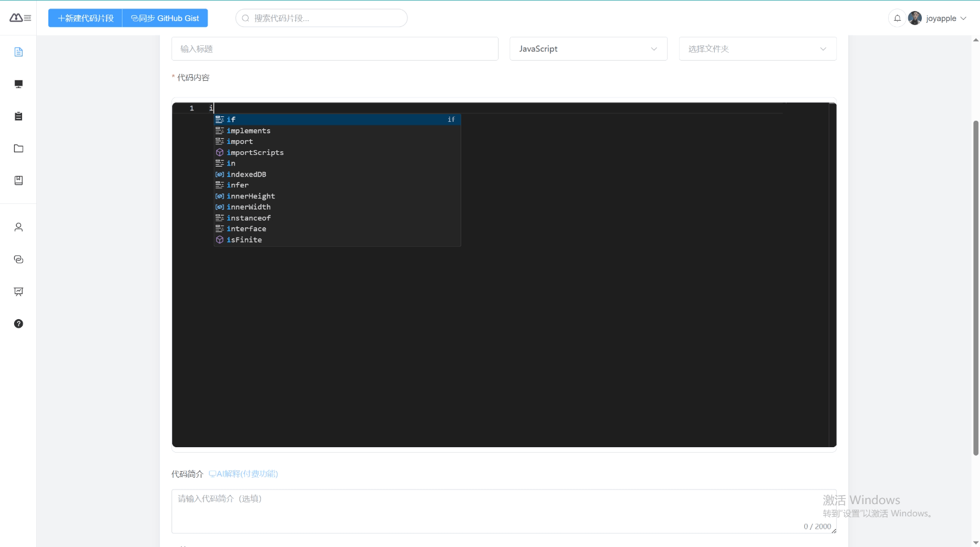
Task: Select 'infer' autocomplete suggestion
Action: [337, 185]
